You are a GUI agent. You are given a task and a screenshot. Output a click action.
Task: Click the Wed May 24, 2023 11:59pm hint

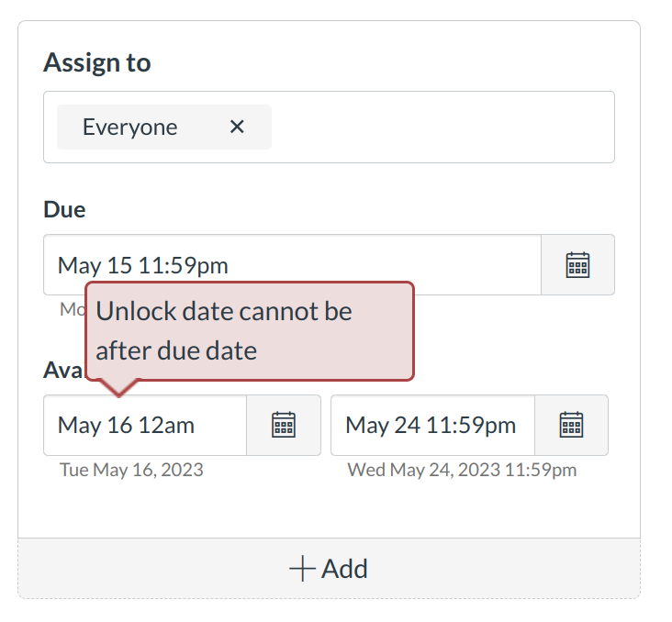pyautogui.click(x=462, y=470)
